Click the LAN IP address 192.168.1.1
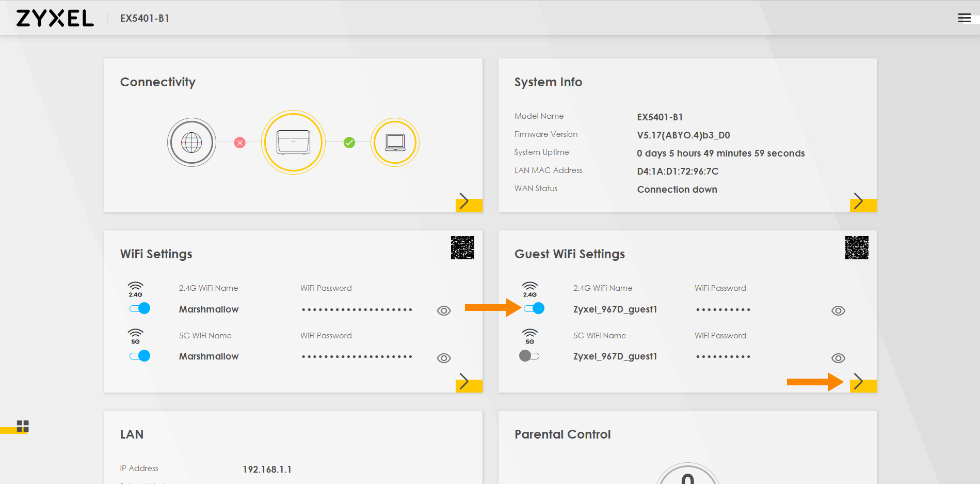The image size is (980, 484). click(267, 470)
